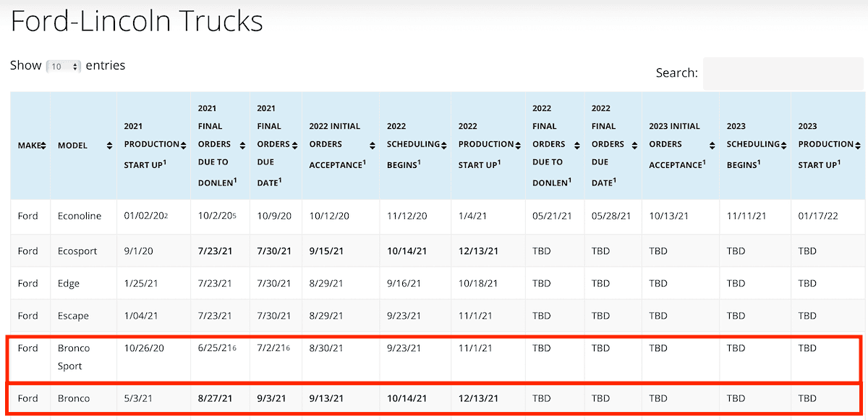Open the Show entries count dropdown
The image size is (868, 420).
(64, 67)
